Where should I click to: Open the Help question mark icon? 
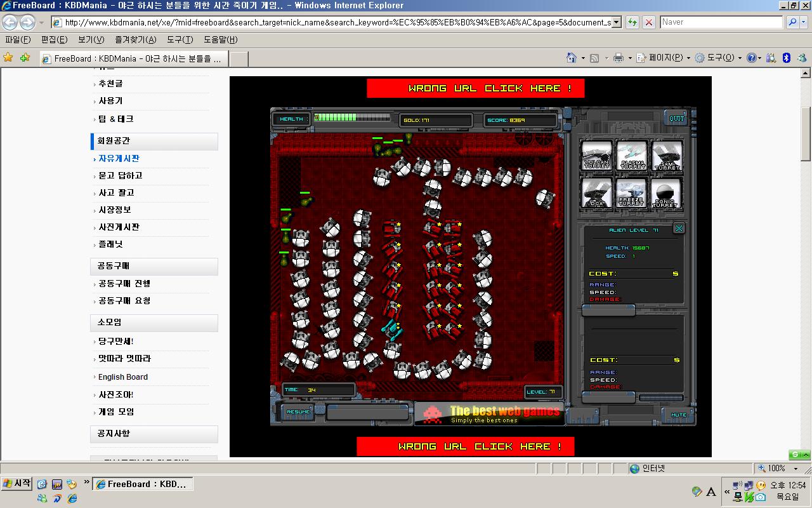(x=751, y=58)
